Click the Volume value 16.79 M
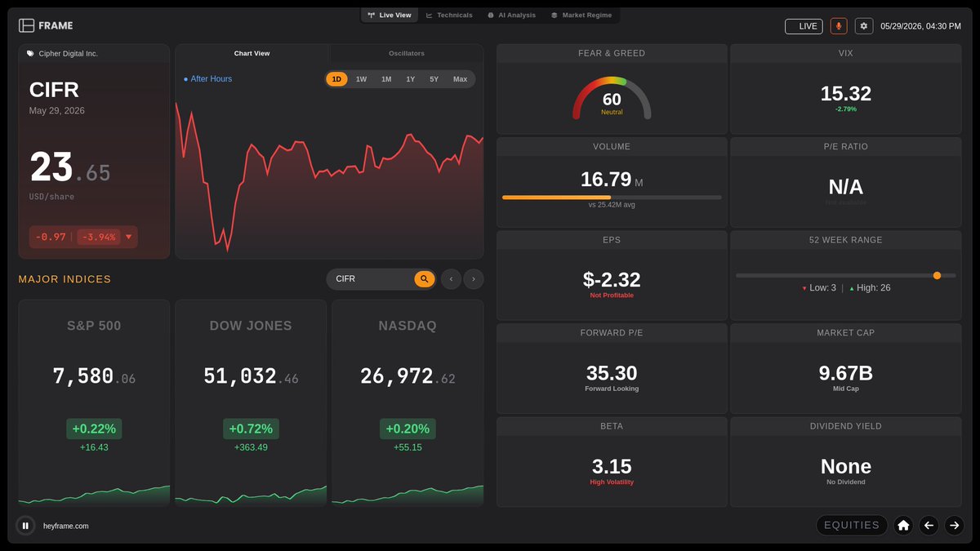The width and height of the screenshot is (980, 551). pos(612,180)
